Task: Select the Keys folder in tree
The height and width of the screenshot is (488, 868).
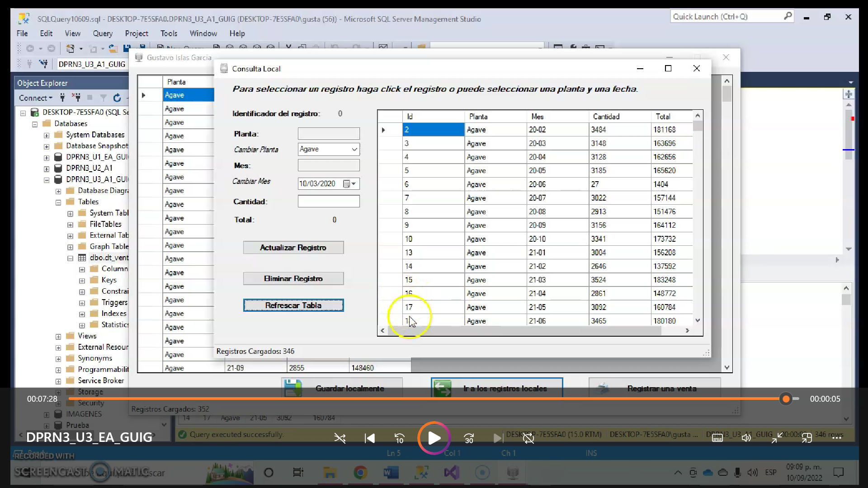Action: (109, 280)
